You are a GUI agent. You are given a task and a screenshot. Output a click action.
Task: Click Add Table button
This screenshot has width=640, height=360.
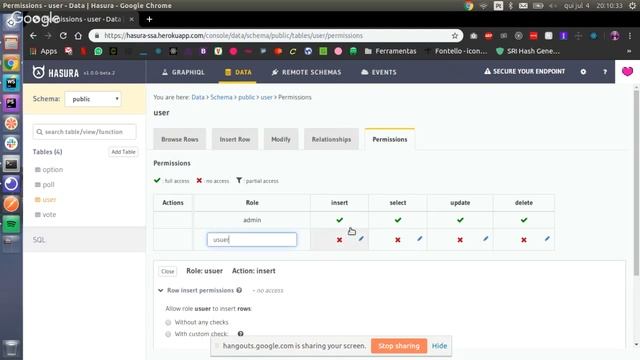coord(123,152)
